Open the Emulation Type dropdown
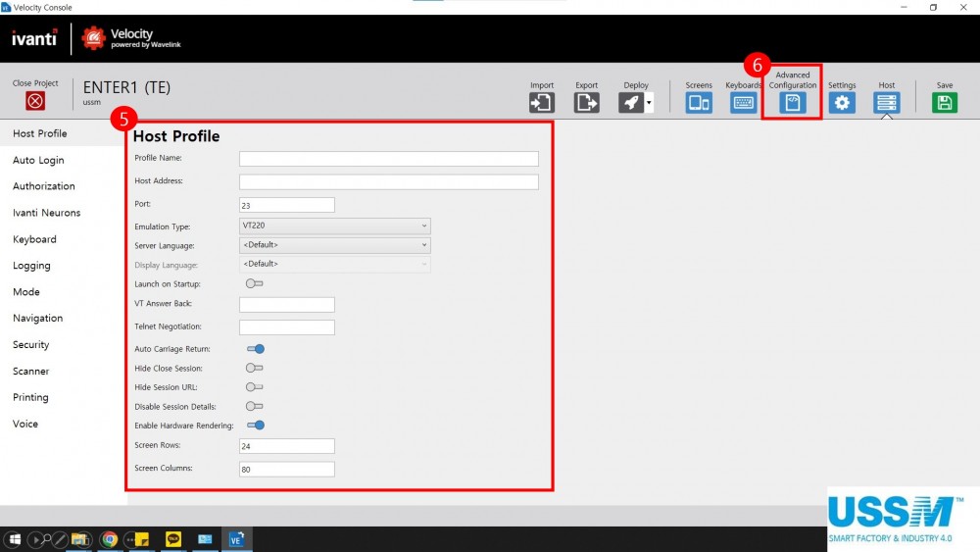The height and width of the screenshot is (552, 980). tap(334, 226)
